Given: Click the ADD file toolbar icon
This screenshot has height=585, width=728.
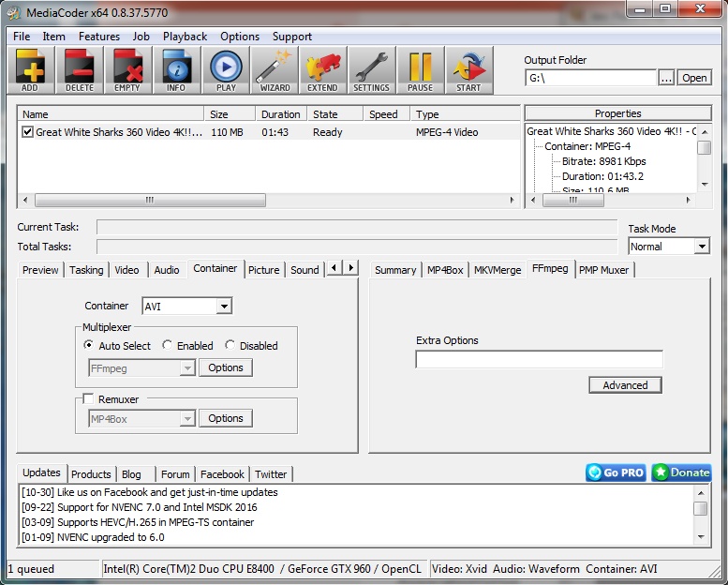Looking at the screenshot, I should [31, 70].
